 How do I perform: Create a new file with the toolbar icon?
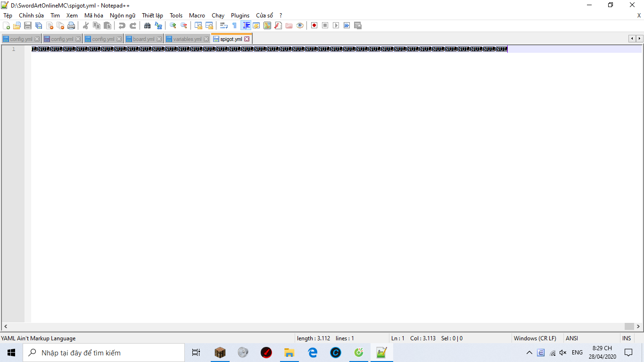(x=6, y=25)
